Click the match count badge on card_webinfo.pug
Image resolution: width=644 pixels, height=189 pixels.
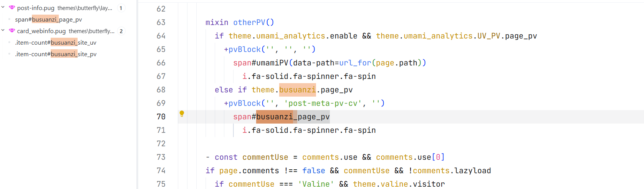pyautogui.click(x=121, y=31)
